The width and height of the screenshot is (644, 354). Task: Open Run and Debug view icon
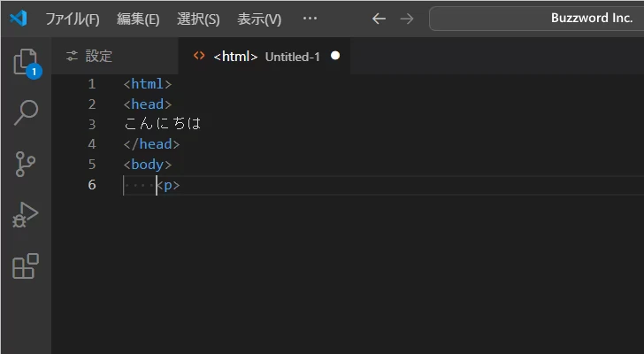pos(26,215)
